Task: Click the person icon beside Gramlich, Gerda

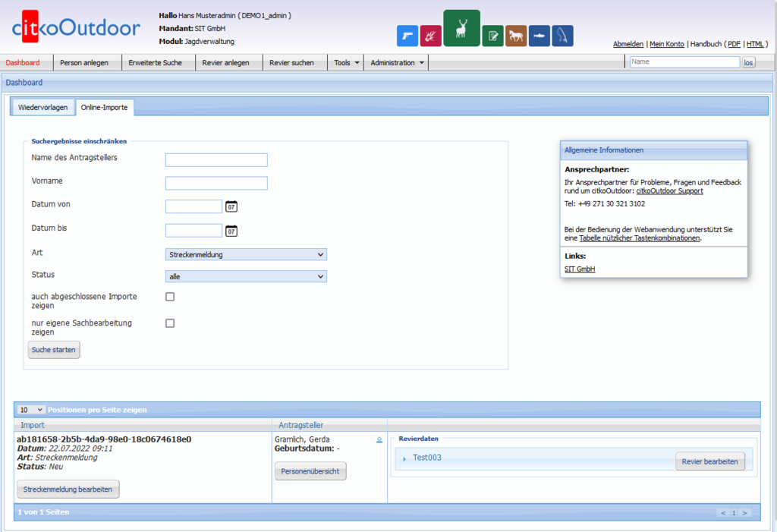Action: click(379, 439)
